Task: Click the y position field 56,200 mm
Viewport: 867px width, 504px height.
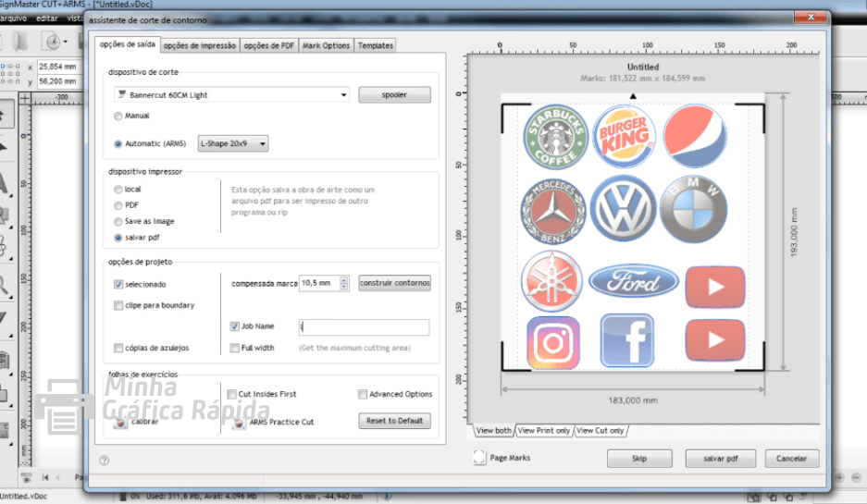Action: (x=60, y=81)
